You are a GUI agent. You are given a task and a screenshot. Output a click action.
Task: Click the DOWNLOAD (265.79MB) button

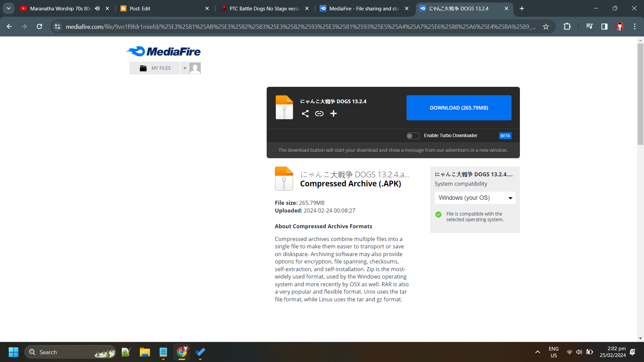(459, 108)
